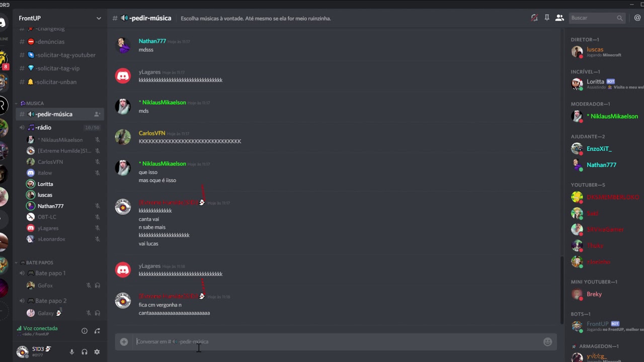Click the Buscar search field
The width and height of the screenshot is (644, 362).
(593, 18)
